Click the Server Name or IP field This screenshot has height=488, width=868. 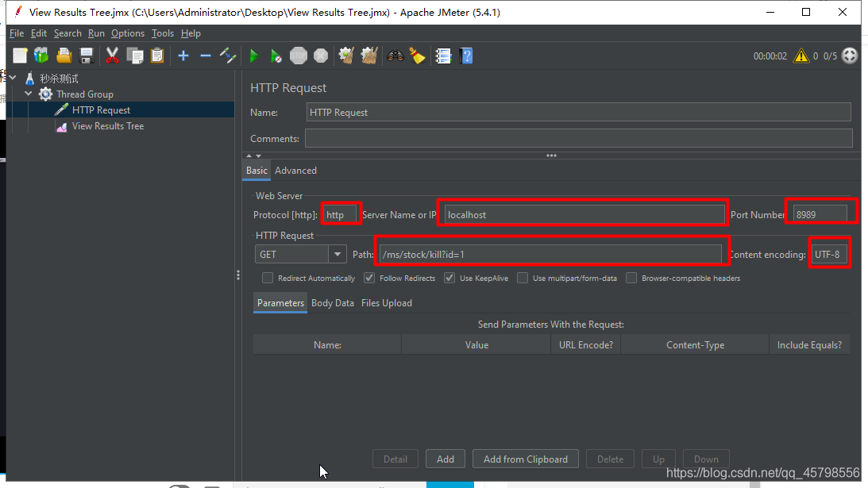(584, 215)
